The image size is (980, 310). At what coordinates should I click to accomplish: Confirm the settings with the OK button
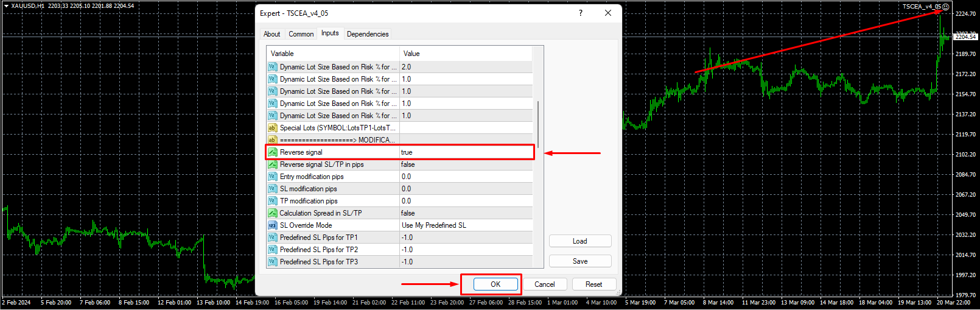tap(495, 284)
